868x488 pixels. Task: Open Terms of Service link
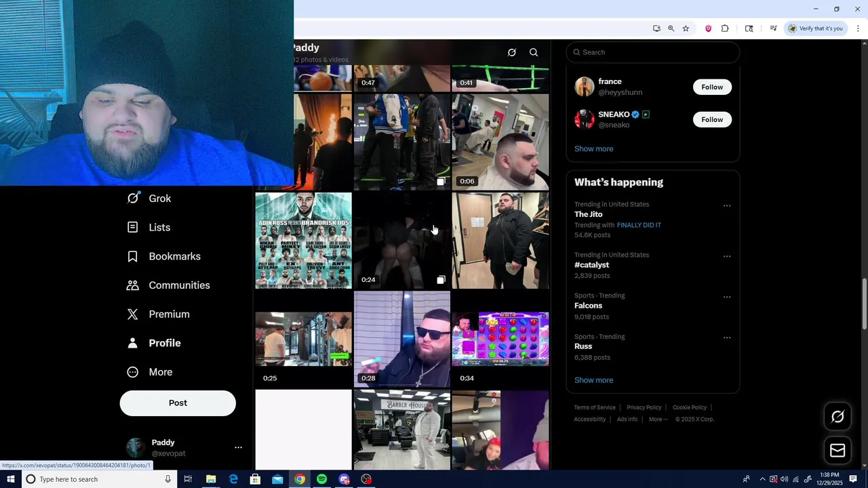(x=595, y=407)
